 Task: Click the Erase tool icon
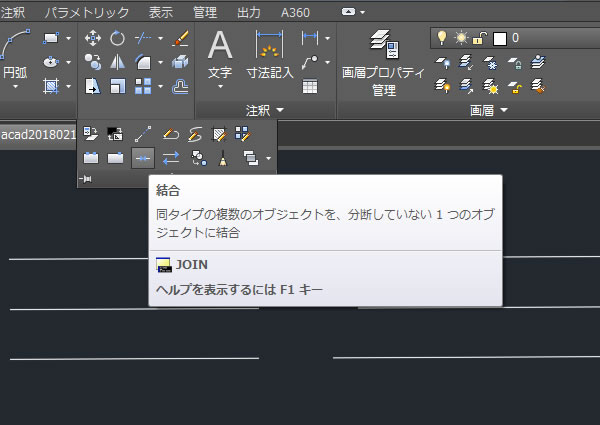click(180, 38)
